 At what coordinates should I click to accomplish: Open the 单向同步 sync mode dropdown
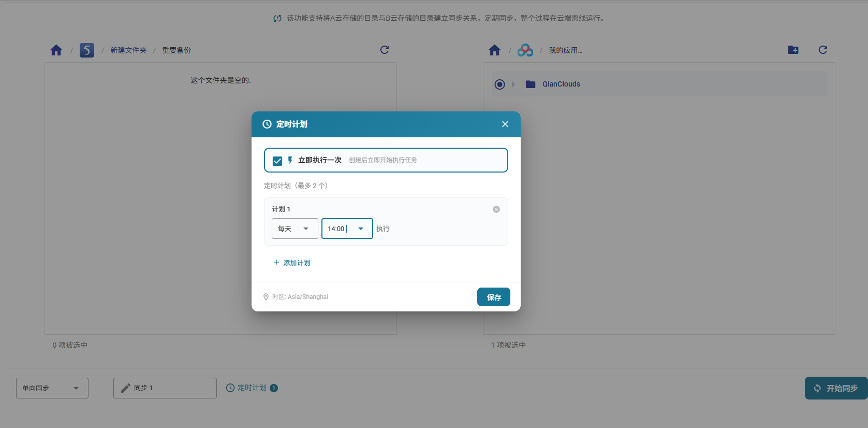click(x=52, y=388)
